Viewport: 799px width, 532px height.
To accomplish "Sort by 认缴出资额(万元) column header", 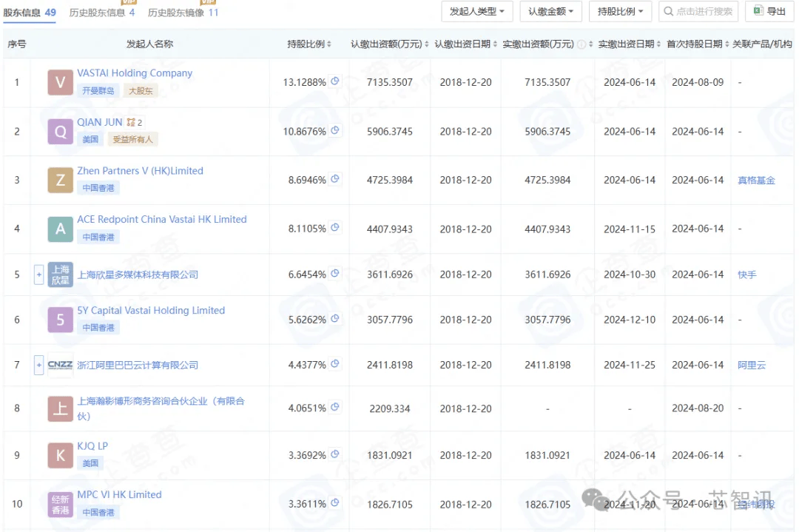I will [x=389, y=44].
